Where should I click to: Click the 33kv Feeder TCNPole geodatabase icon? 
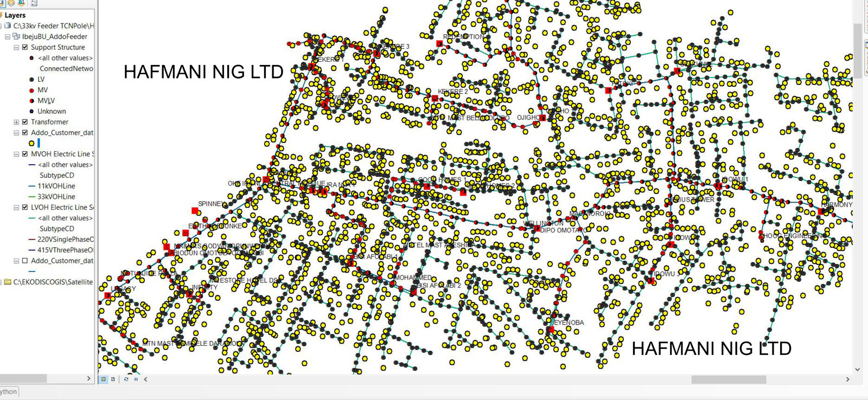point(8,25)
